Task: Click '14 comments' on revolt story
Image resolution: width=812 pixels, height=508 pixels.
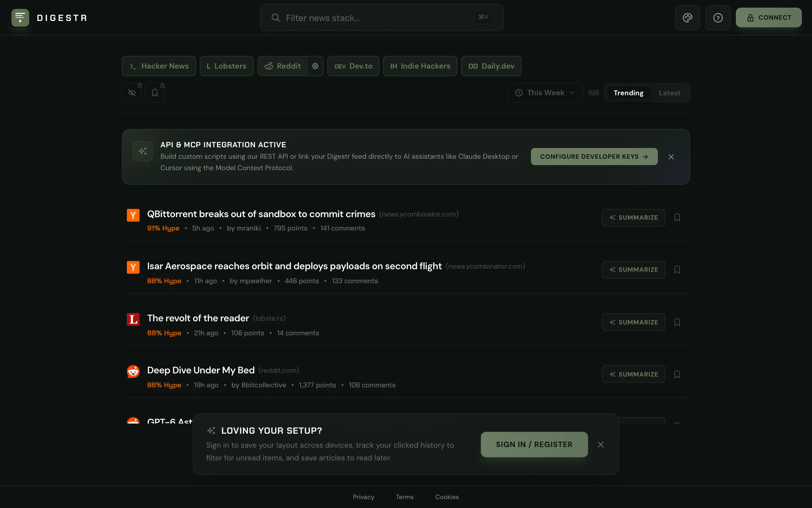Action: pyautogui.click(x=298, y=333)
